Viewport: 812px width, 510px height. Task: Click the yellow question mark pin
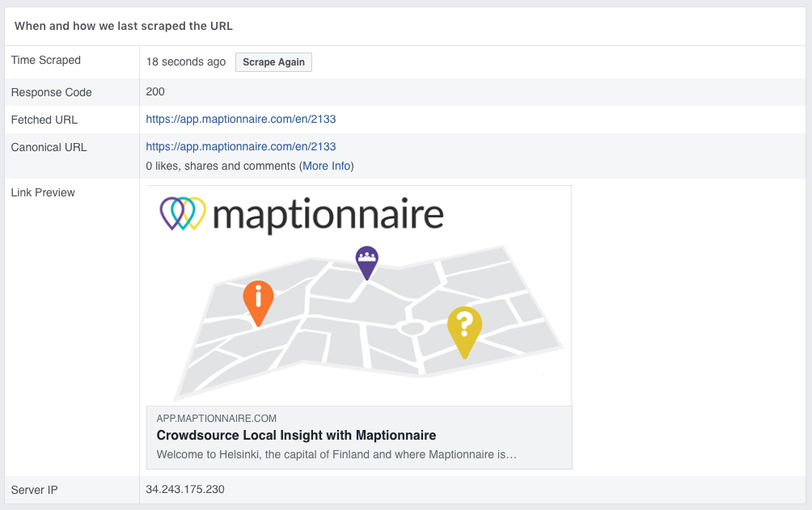point(464,332)
